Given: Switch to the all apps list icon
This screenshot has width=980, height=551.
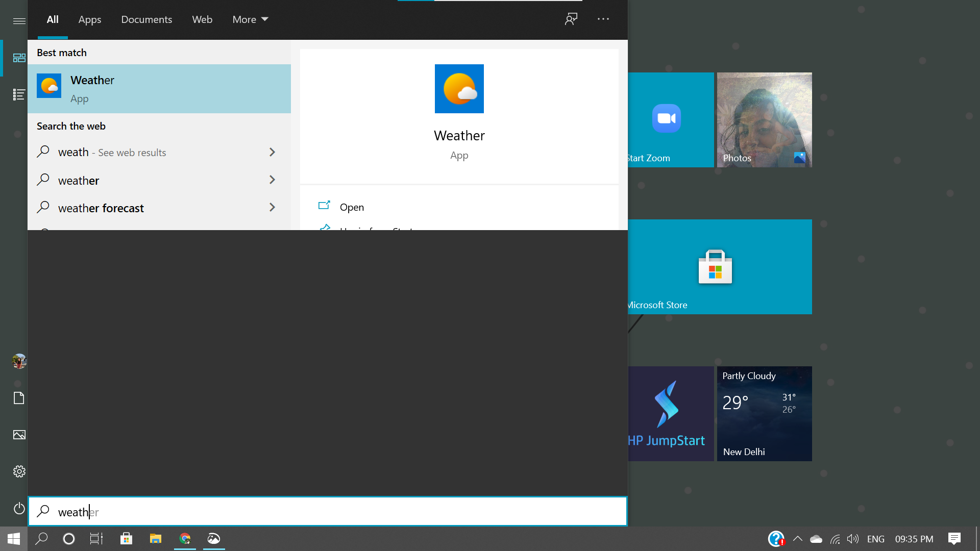Looking at the screenshot, I should [19, 94].
